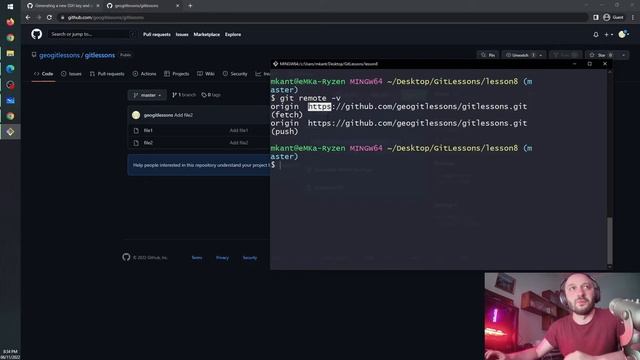Switch to the repository Issues tab
Viewport: 640px width, 360px height.
click(x=71, y=74)
